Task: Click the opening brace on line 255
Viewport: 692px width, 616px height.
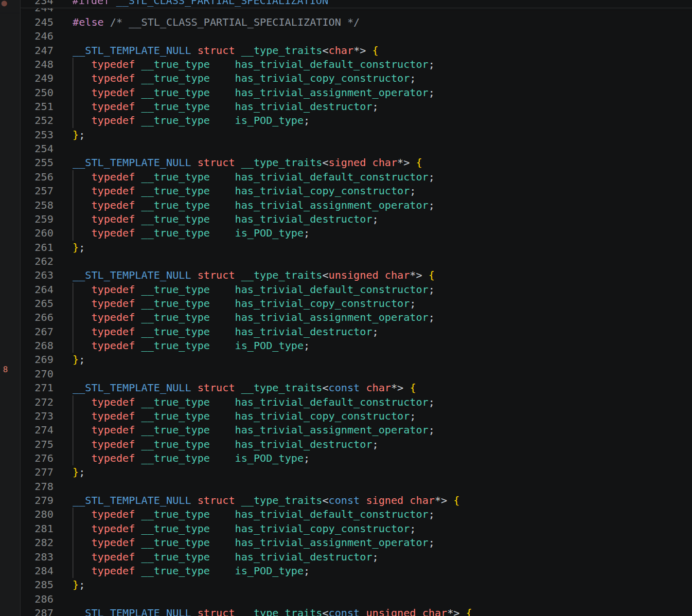Action: pyautogui.click(x=419, y=163)
